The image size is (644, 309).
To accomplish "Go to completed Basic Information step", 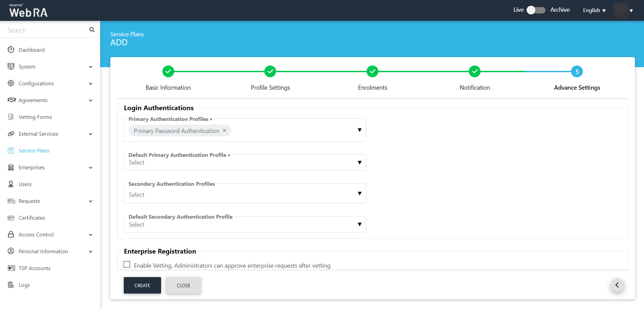I will click(x=168, y=72).
